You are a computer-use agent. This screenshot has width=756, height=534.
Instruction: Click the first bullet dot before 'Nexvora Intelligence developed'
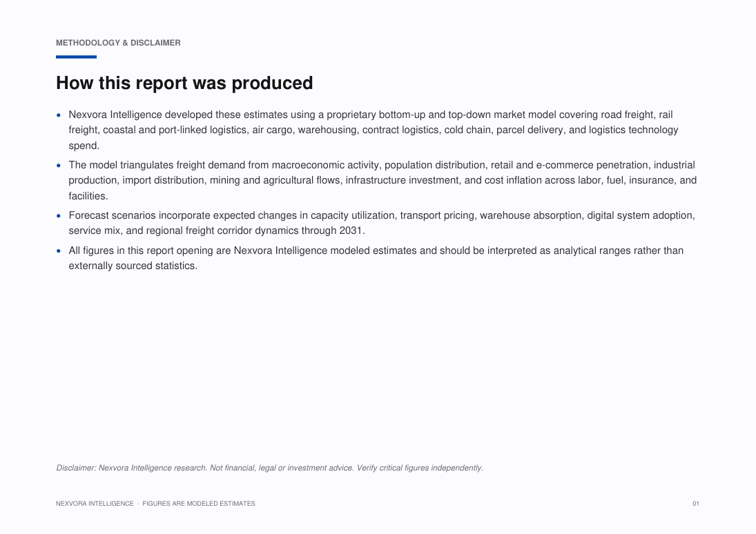[59, 115]
